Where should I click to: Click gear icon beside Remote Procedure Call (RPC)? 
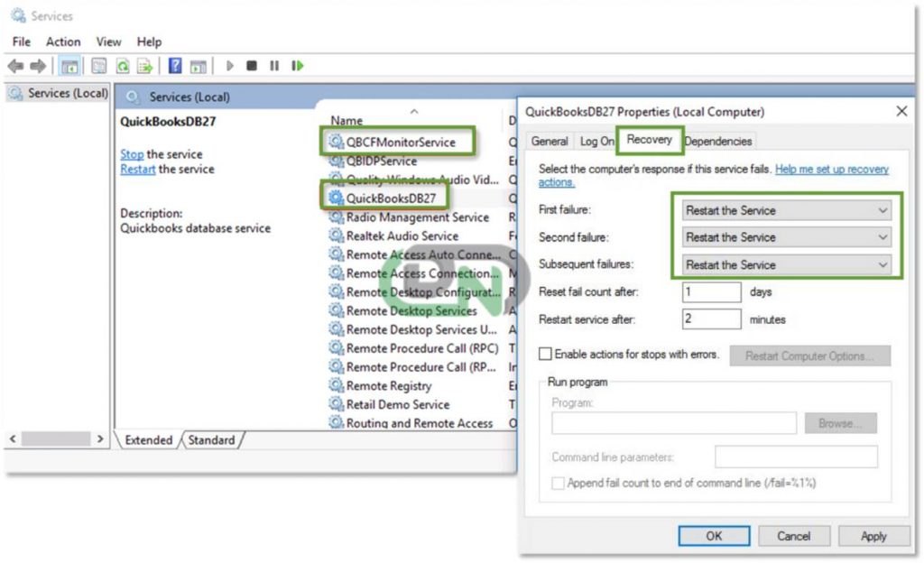point(336,348)
